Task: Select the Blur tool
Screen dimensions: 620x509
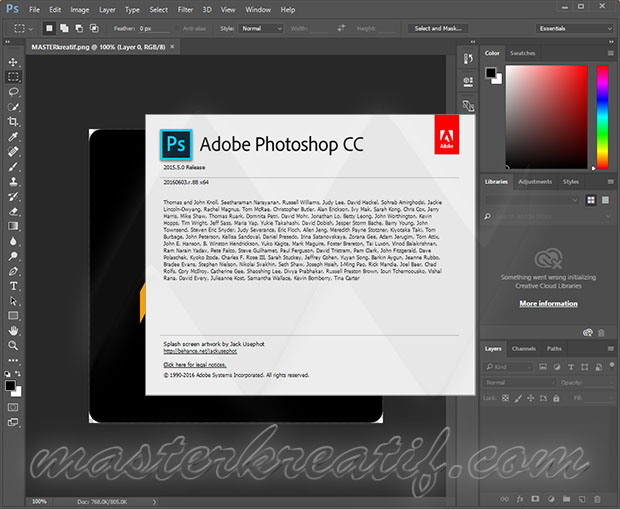Action: pos(13,241)
